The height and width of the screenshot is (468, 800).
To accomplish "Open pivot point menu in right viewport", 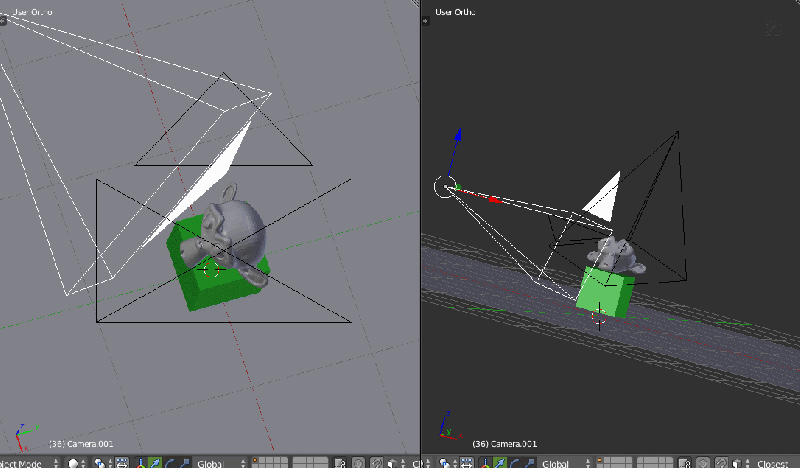I will [x=448, y=463].
